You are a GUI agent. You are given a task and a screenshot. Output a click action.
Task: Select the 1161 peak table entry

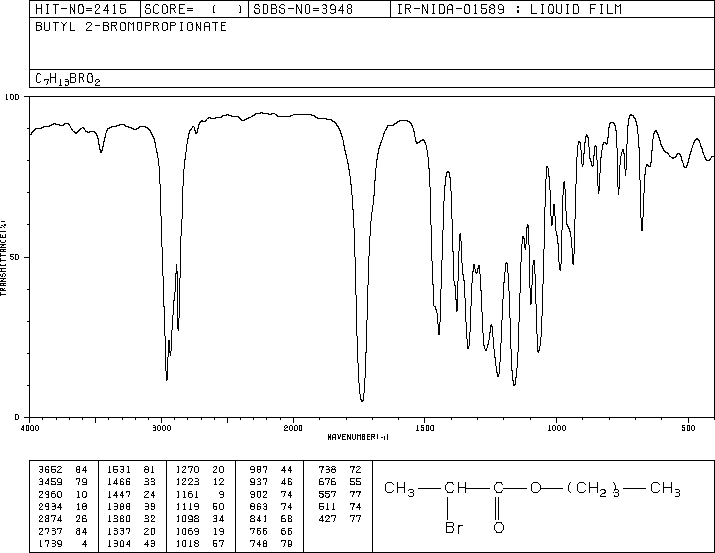point(200,494)
